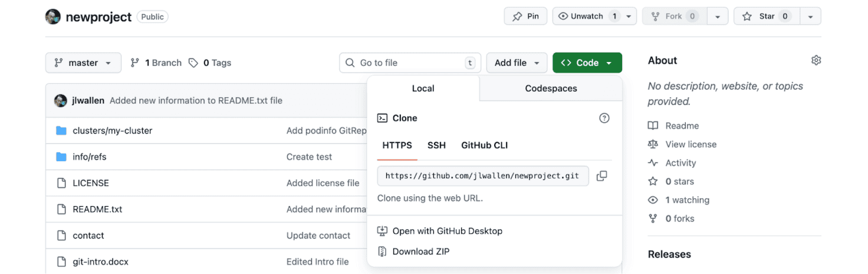
Task: Open the Create test commit message
Action: (x=309, y=157)
